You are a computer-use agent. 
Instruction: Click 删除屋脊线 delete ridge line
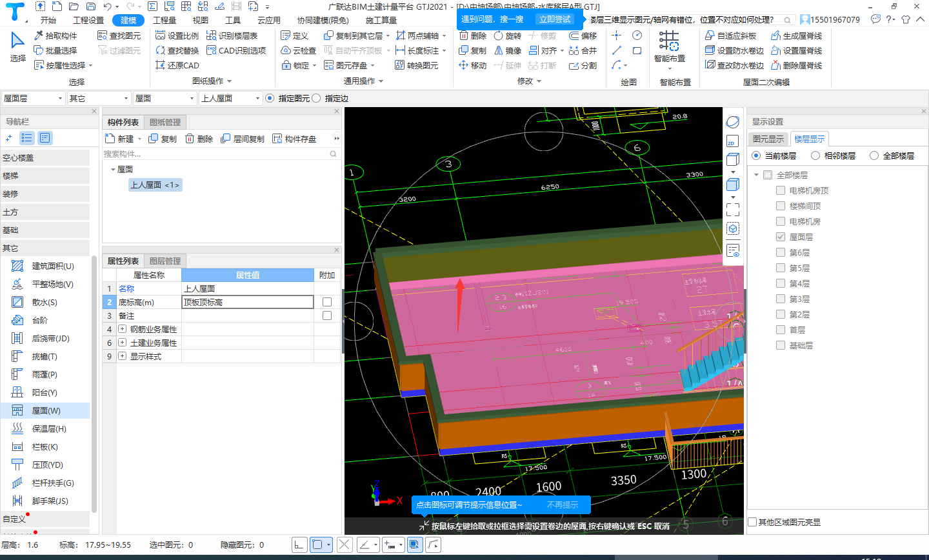pos(796,65)
